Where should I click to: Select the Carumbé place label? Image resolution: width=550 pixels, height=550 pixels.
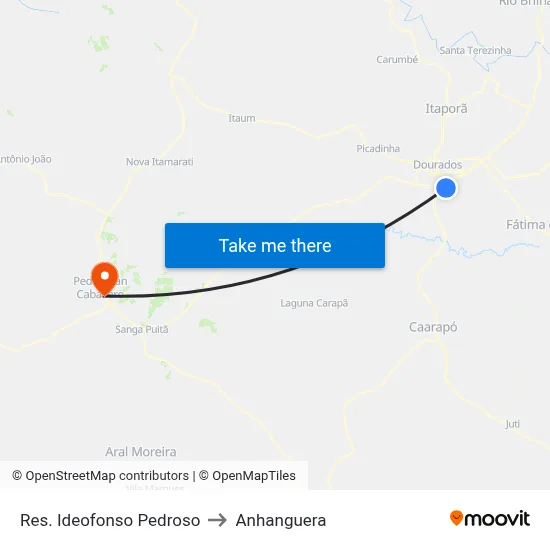point(397,59)
